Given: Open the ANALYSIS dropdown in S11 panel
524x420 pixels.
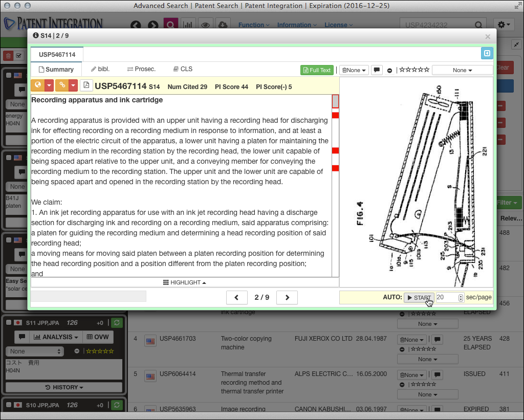Looking at the screenshot, I should pyautogui.click(x=56, y=337).
